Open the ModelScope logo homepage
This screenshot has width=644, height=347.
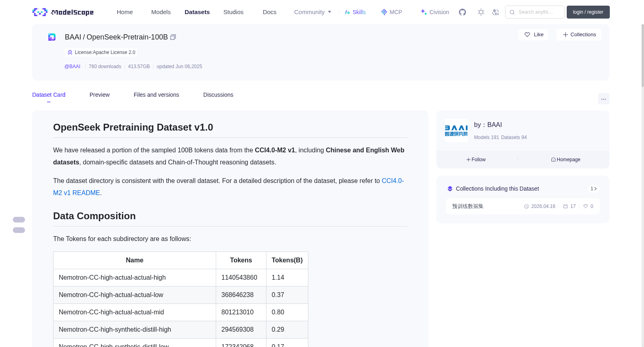[x=63, y=12]
